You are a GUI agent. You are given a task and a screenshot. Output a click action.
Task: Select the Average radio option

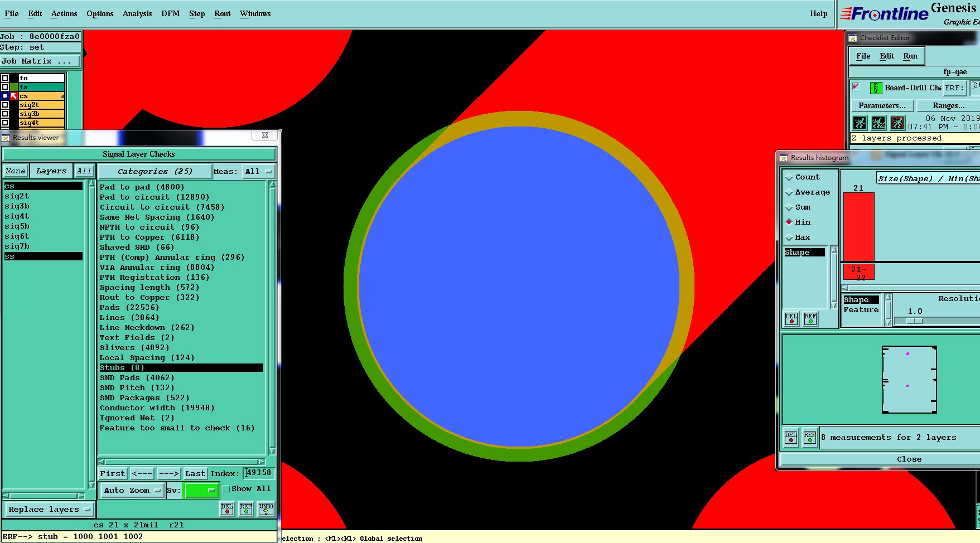point(789,192)
